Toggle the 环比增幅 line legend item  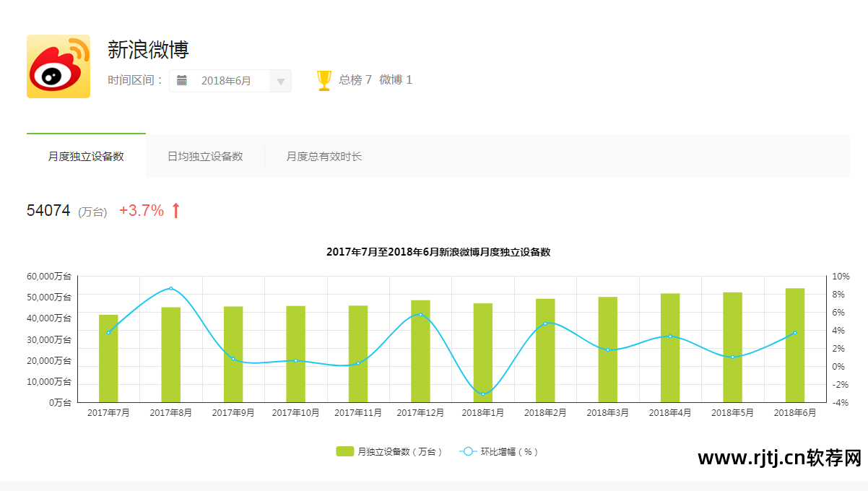click(x=499, y=451)
